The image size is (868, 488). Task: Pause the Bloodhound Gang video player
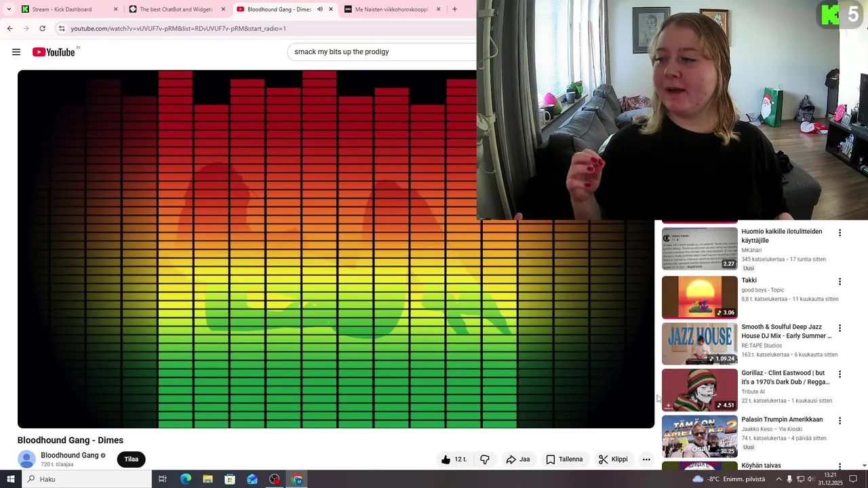coord(336,249)
